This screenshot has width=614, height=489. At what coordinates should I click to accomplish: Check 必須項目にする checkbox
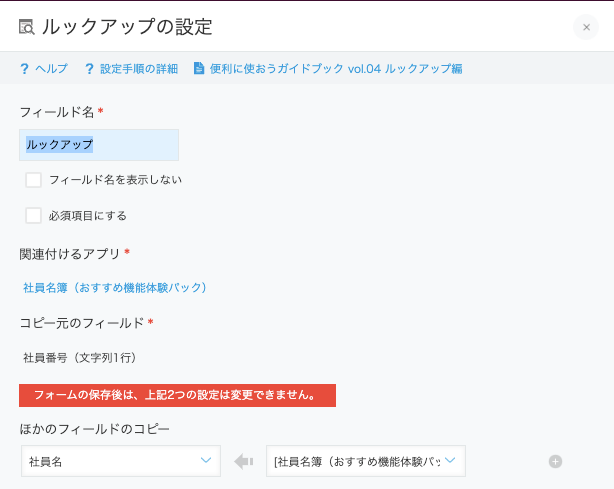(x=33, y=216)
